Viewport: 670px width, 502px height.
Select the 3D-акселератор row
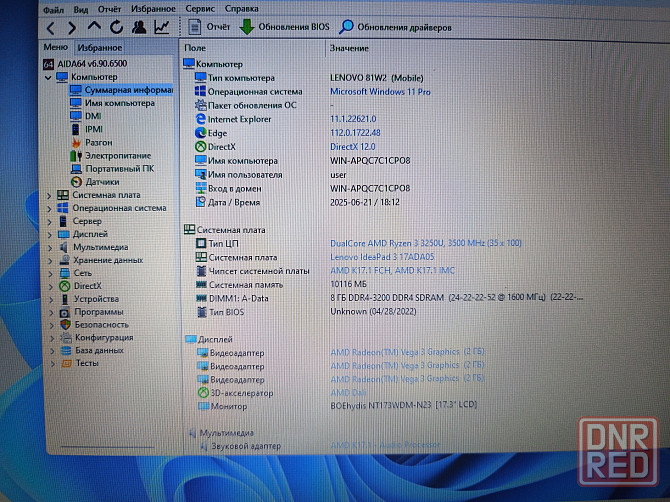(x=282, y=392)
